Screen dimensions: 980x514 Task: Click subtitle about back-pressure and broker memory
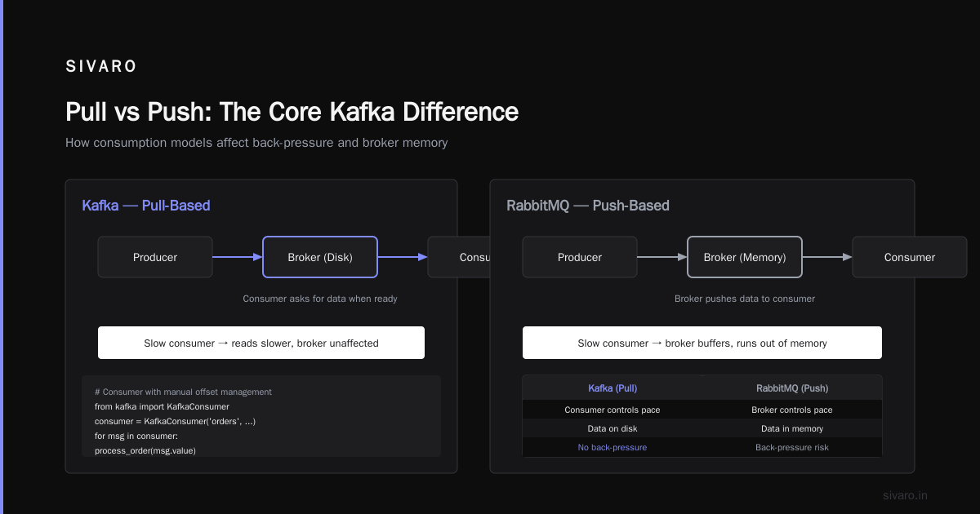tap(256, 143)
